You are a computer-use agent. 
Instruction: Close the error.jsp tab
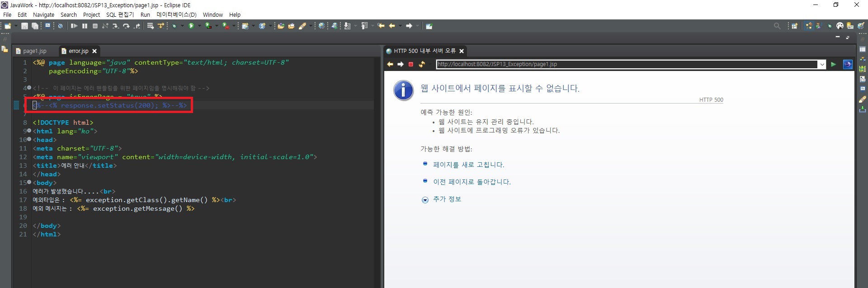pos(94,51)
